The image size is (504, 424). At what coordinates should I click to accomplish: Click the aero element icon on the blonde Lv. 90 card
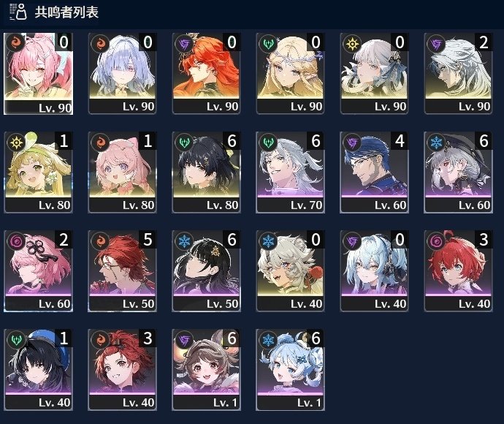[x=268, y=43]
